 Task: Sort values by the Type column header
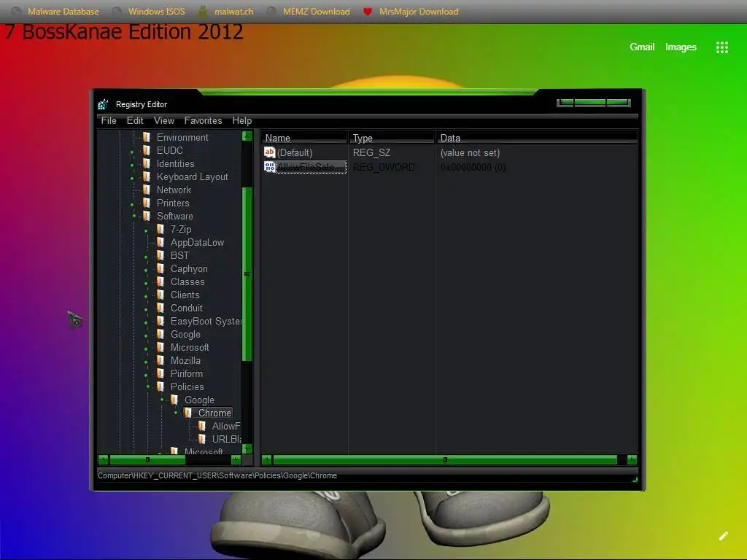(x=392, y=138)
